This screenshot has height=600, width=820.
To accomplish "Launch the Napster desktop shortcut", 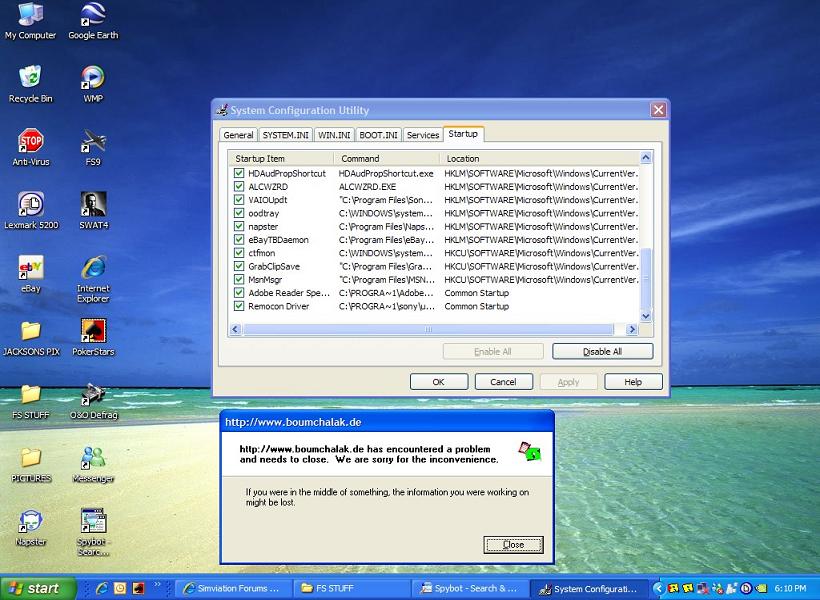I will point(30,521).
